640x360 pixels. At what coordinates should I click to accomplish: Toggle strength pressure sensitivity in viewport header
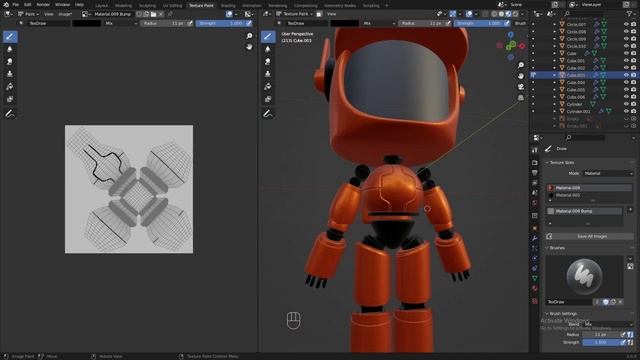point(507,23)
